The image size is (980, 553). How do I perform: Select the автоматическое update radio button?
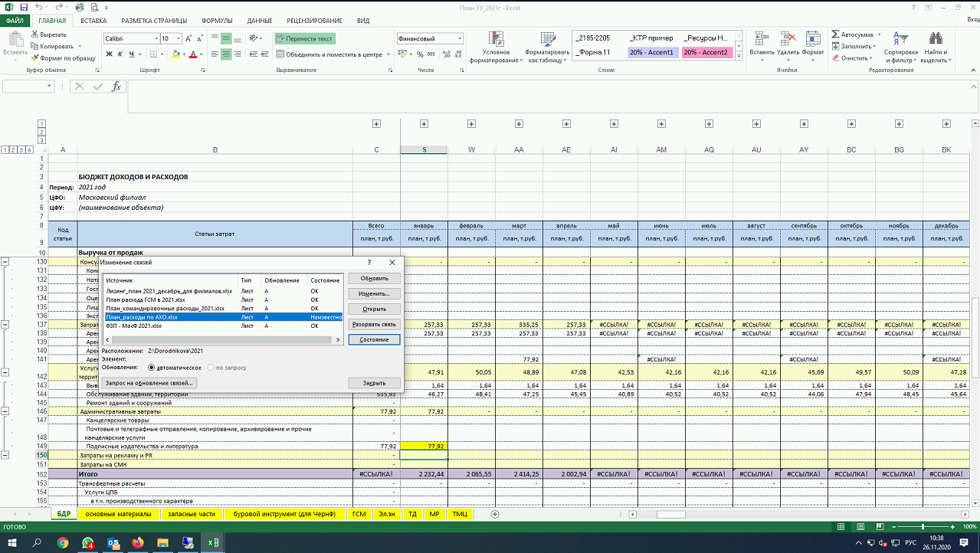tap(152, 368)
